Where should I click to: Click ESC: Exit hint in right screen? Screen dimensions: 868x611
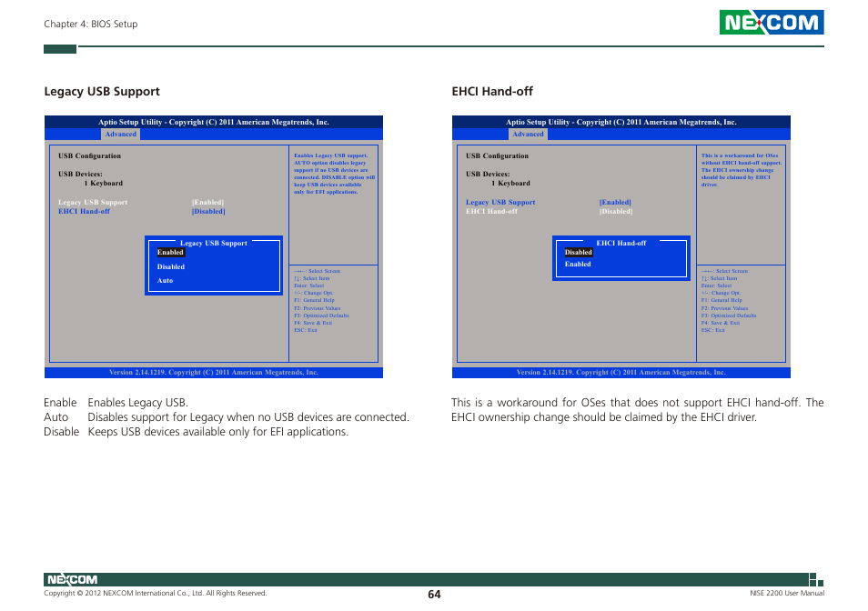coord(712,330)
